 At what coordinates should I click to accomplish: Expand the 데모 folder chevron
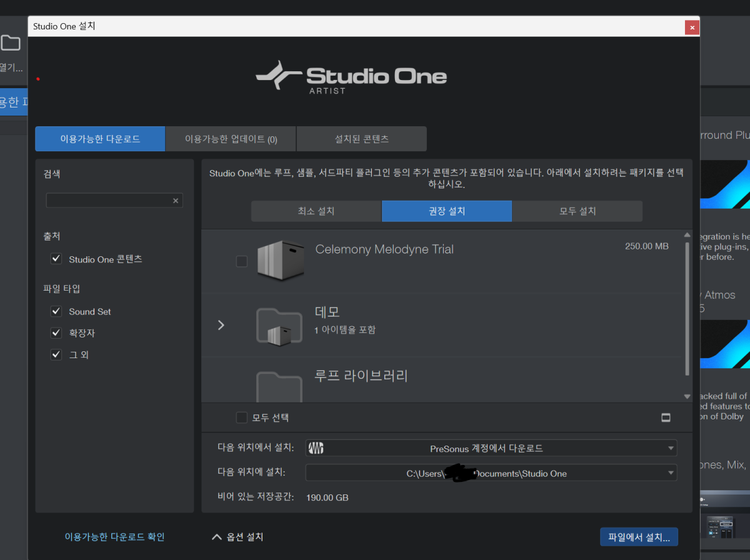(x=221, y=325)
